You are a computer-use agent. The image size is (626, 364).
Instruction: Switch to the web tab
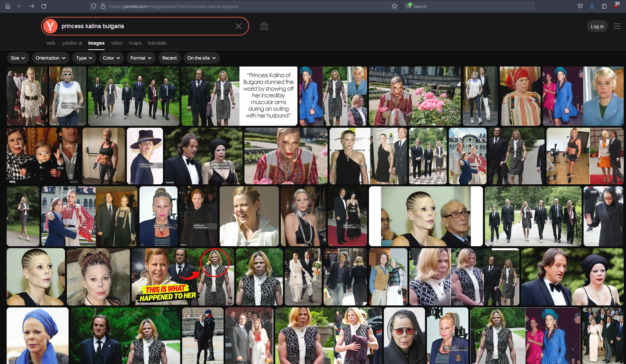(x=51, y=43)
